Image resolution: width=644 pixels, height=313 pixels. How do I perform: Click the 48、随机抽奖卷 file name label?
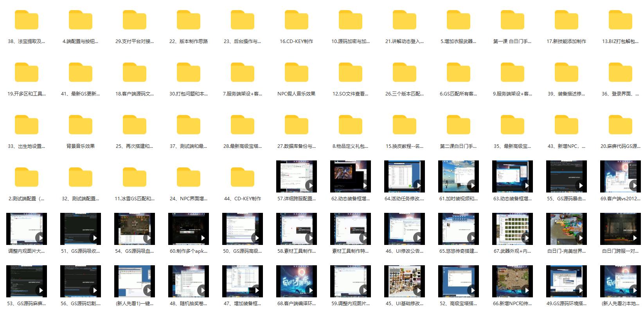coord(188,303)
